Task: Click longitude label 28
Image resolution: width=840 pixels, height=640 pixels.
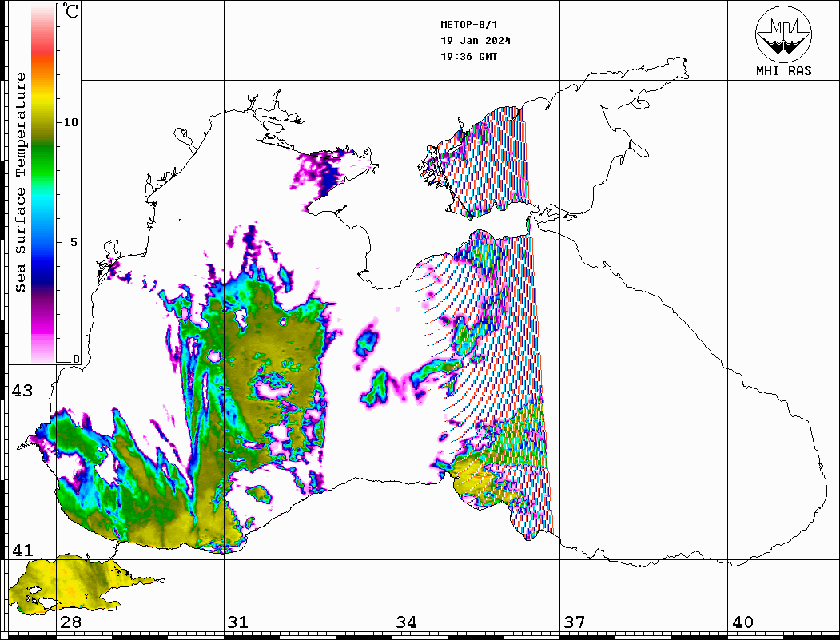Action: (x=70, y=622)
